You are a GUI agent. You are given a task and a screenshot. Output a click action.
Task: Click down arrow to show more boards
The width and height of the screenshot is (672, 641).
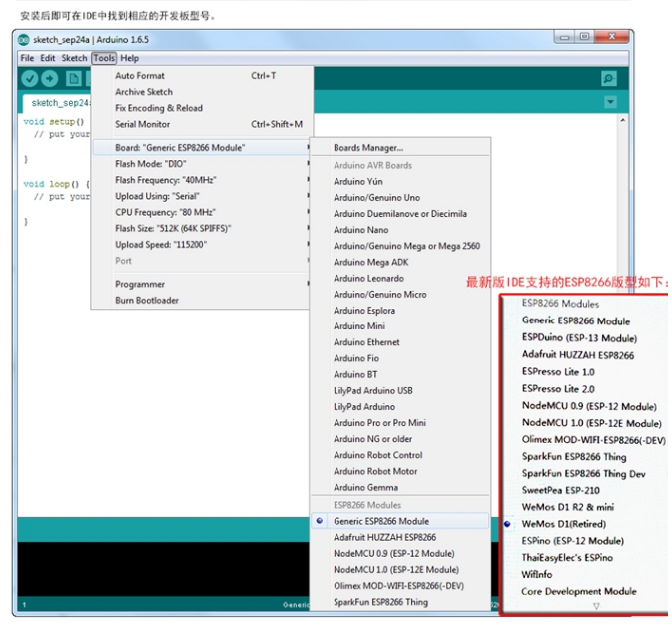pyautogui.click(x=596, y=606)
